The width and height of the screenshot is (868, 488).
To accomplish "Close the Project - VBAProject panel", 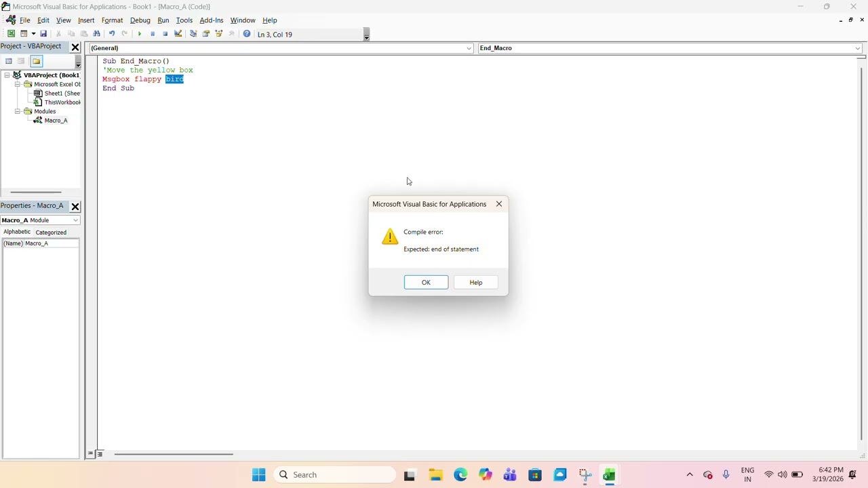I will [75, 47].
